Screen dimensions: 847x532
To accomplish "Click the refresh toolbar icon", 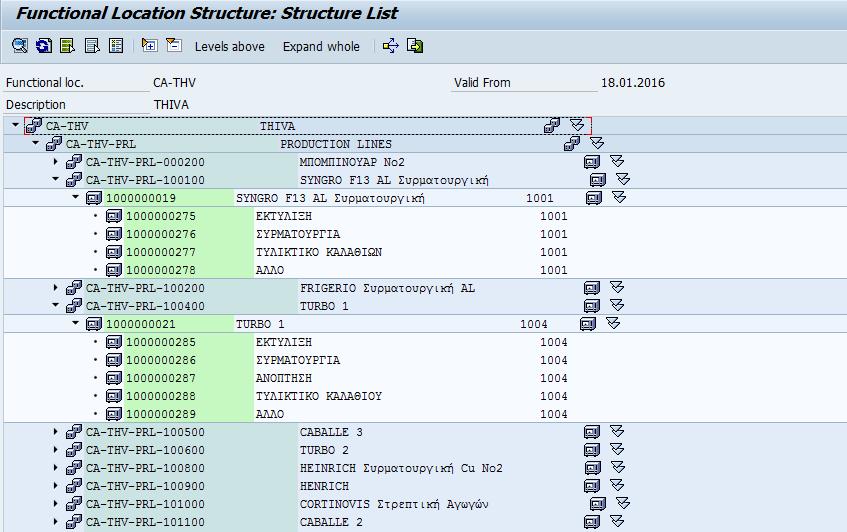I will 44,46.
